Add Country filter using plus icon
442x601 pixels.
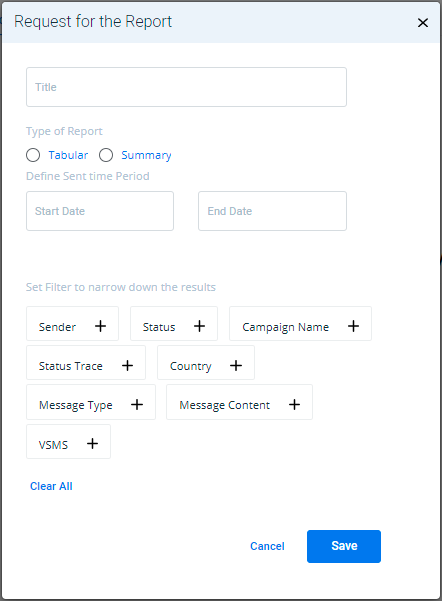pyautogui.click(x=236, y=365)
